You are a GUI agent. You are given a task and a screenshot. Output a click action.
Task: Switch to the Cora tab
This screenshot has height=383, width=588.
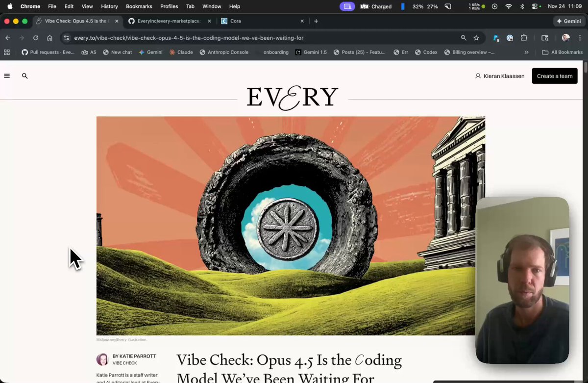pos(262,21)
